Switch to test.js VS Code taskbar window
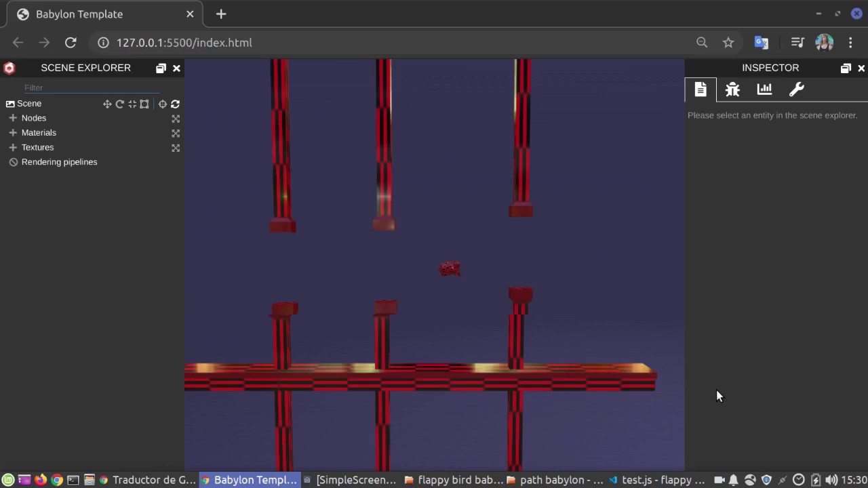Viewport: 868px width, 488px height. tap(656, 480)
